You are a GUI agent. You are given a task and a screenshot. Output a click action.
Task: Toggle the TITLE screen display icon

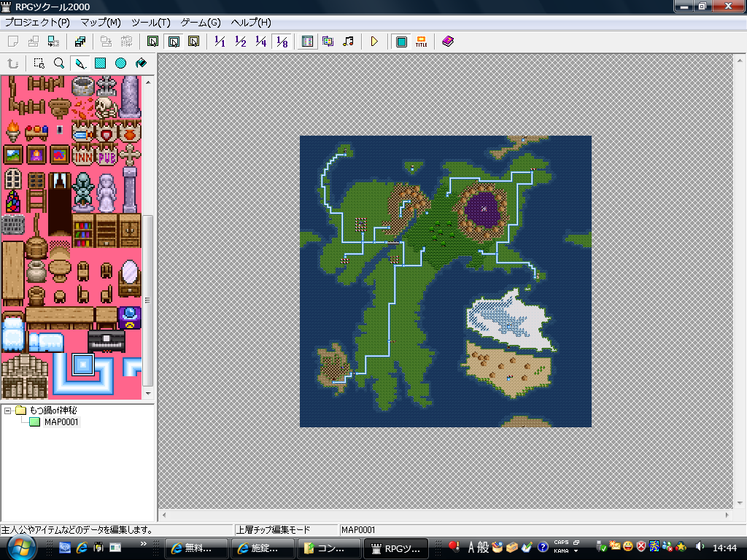coord(421,42)
